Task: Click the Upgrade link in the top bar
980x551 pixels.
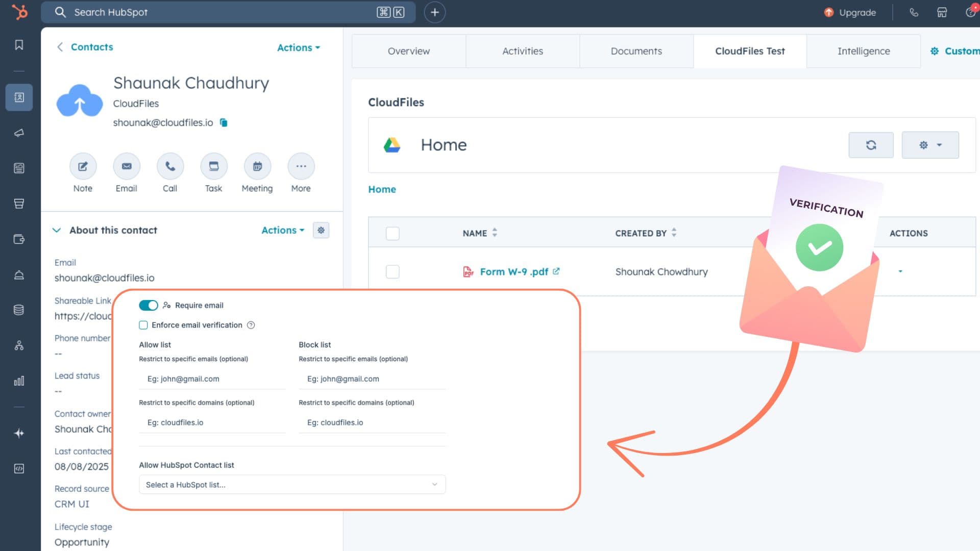Action: (856, 12)
